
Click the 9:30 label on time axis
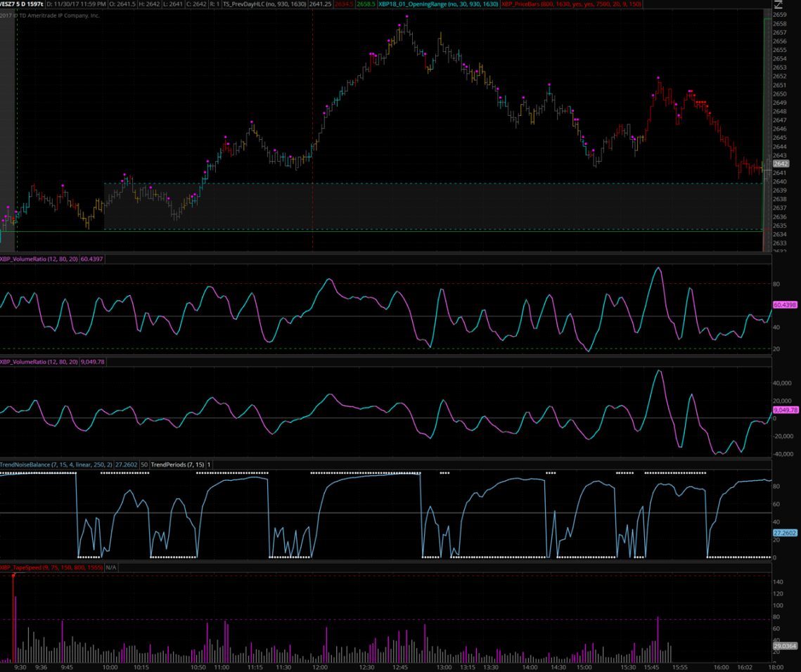[20, 667]
